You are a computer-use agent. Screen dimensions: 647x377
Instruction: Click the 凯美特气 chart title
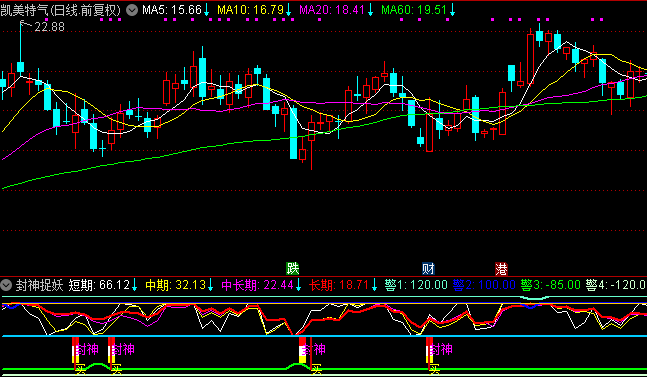(61, 10)
